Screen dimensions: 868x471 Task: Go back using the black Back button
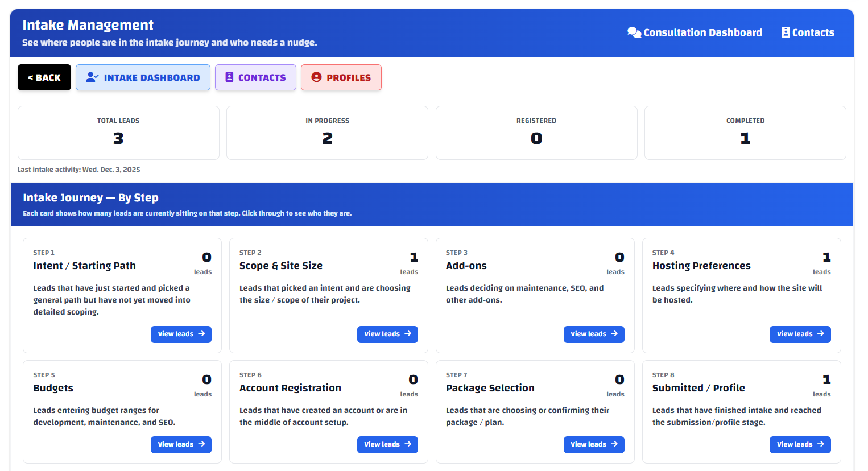tap(44, 77)
